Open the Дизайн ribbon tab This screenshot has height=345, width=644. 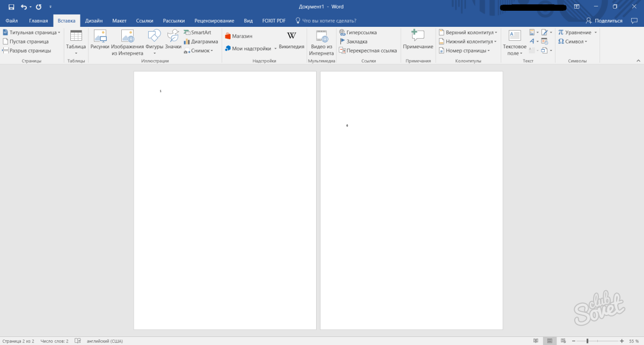coord(94,21)
